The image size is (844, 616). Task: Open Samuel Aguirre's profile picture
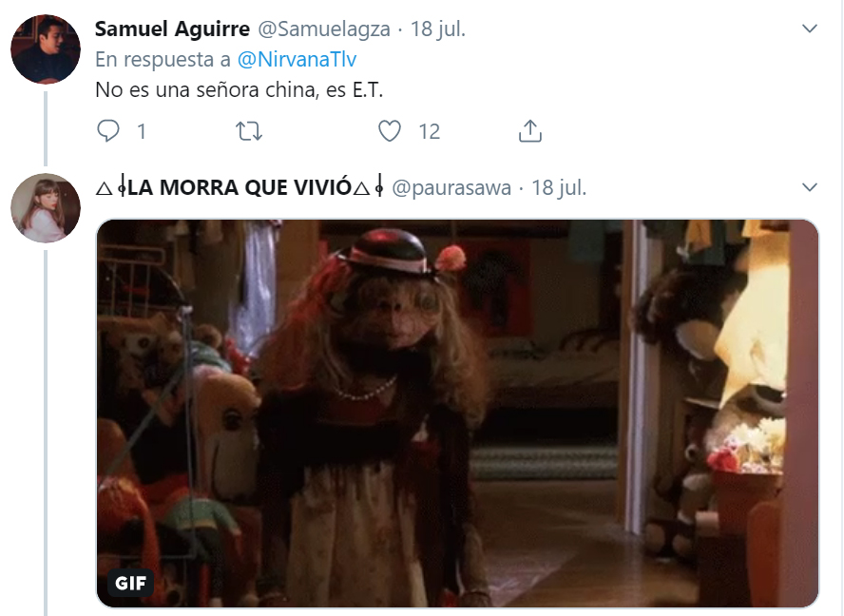pos(46,49)
